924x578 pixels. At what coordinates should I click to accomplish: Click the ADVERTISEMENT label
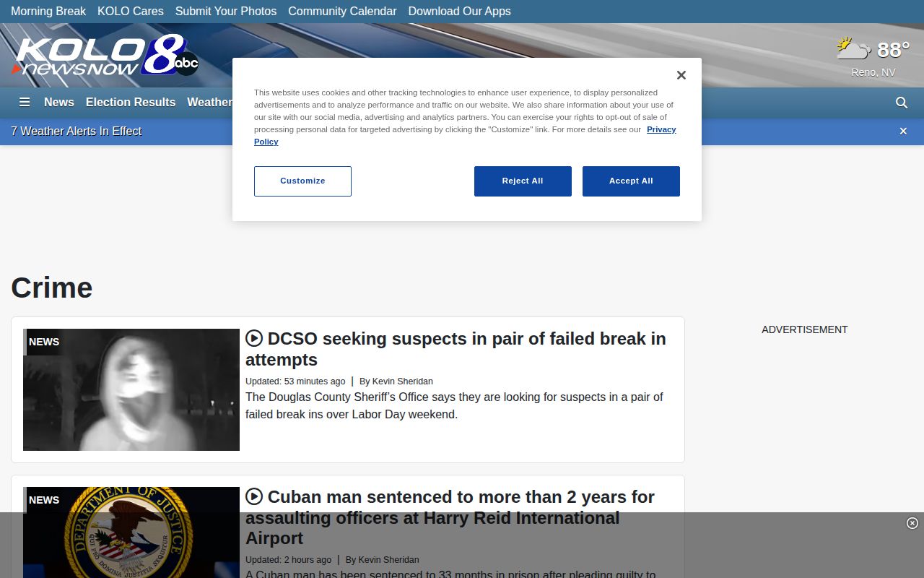(x=805, y=329)
